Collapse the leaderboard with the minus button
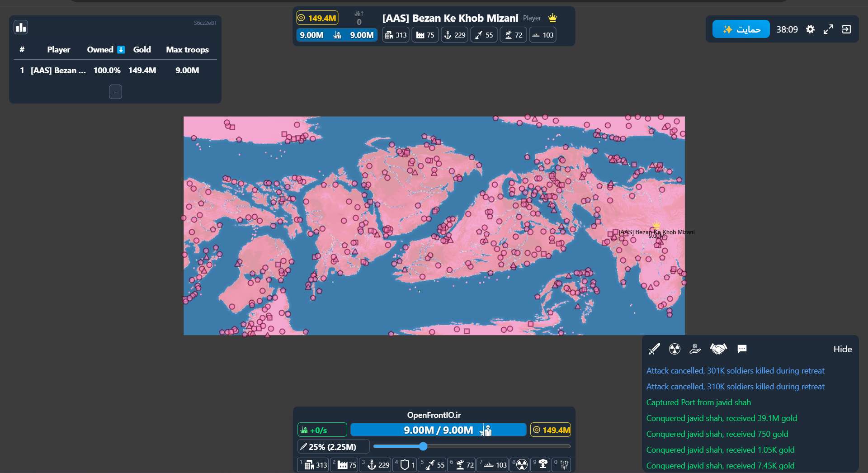Screen dimensions: 868x473 115,92
